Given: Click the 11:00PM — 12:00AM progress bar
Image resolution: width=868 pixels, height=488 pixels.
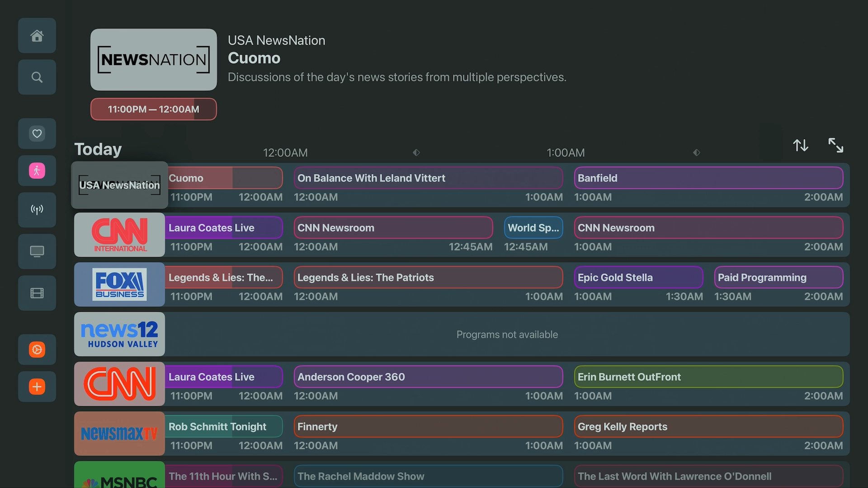Looking at the screenshot, I should point(154,109).
